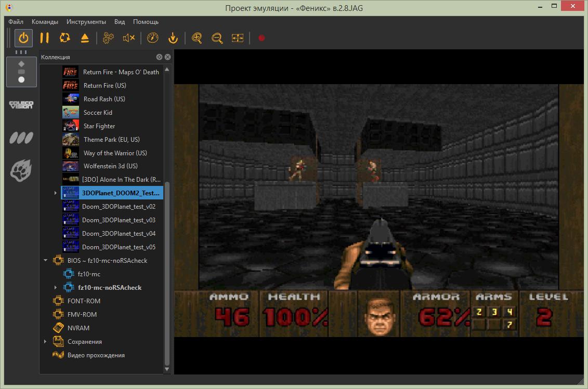Select Return Fire - Maps O' Death

[121, 72]
